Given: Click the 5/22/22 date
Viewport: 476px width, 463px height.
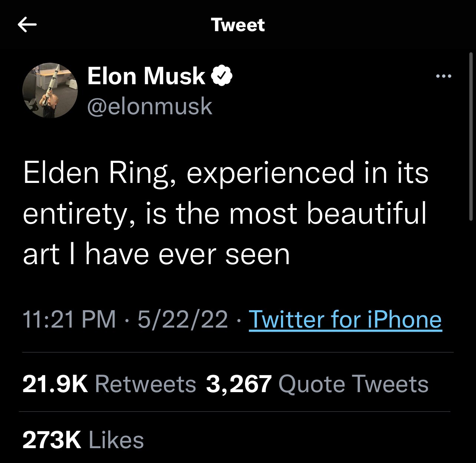Looking at the screenshot, I should pos(182,319).
